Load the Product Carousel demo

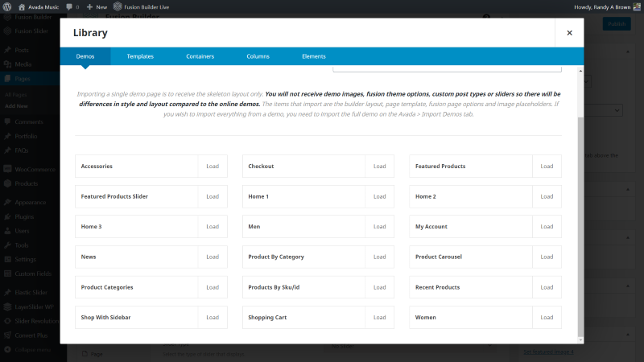547,257
